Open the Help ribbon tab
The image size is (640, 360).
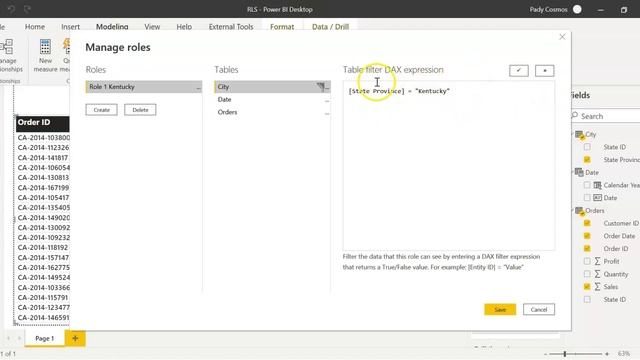(x=184, y=27)
